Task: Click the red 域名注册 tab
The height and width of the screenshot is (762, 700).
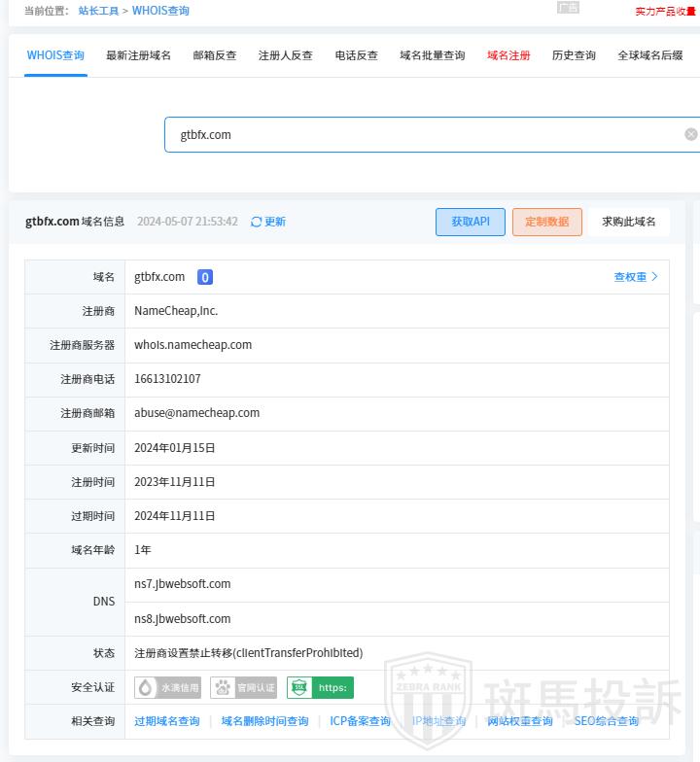Action: click(x=508, y=55)
